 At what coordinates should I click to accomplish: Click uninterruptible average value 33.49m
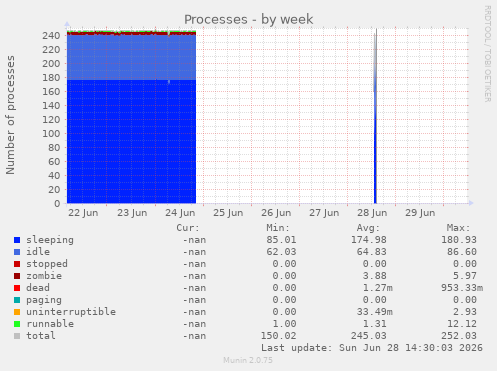point(375,312)
